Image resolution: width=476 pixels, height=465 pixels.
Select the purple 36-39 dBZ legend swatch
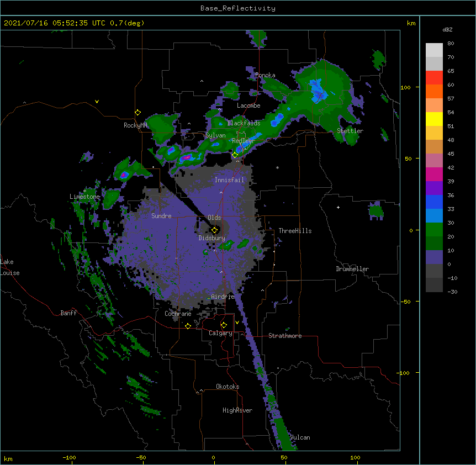[434, 188]
